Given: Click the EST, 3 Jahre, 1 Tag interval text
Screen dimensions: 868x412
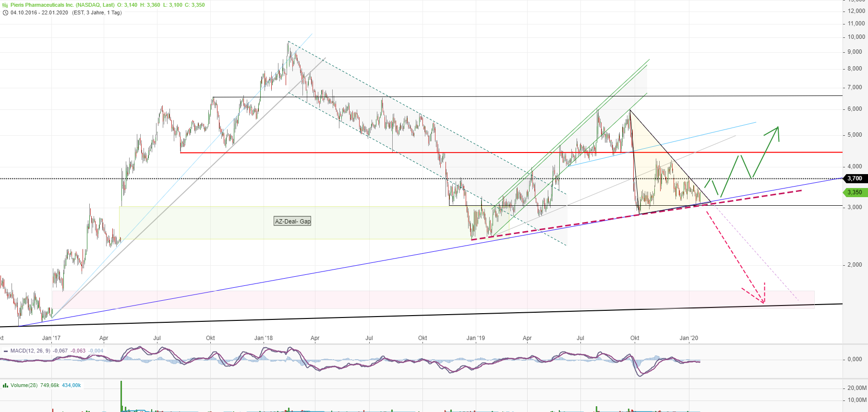Looking at the screenshot, I should pyautogui.click(x=97, y=12).
